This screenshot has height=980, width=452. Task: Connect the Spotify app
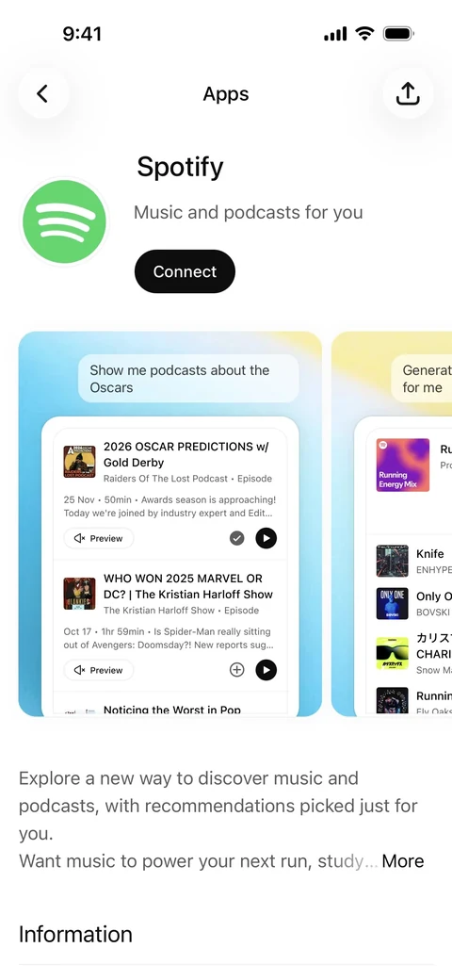pos(185,271)
